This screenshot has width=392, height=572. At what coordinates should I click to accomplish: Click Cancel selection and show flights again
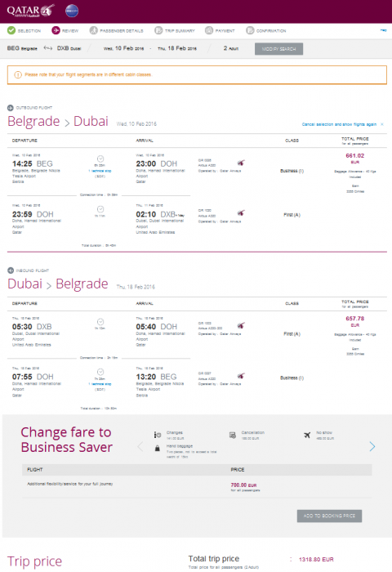(339, 124)
